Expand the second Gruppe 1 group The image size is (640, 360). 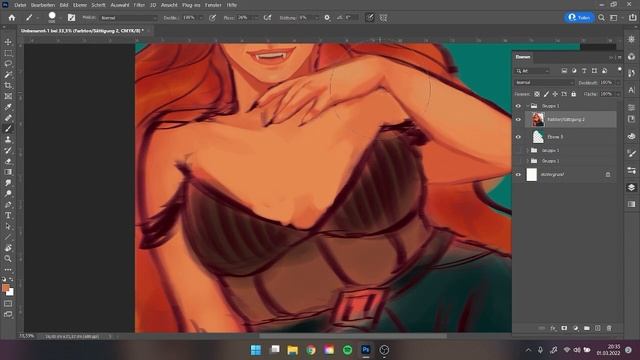(527, 150)
